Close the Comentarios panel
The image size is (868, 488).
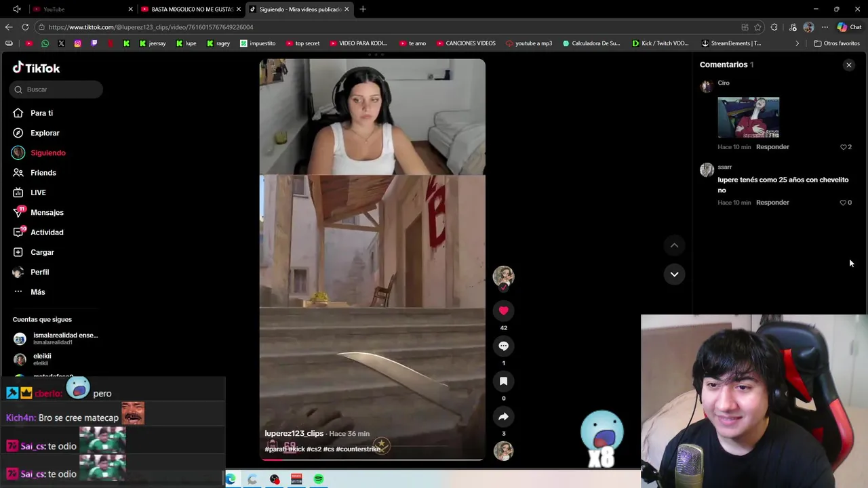tap(848, 65)
